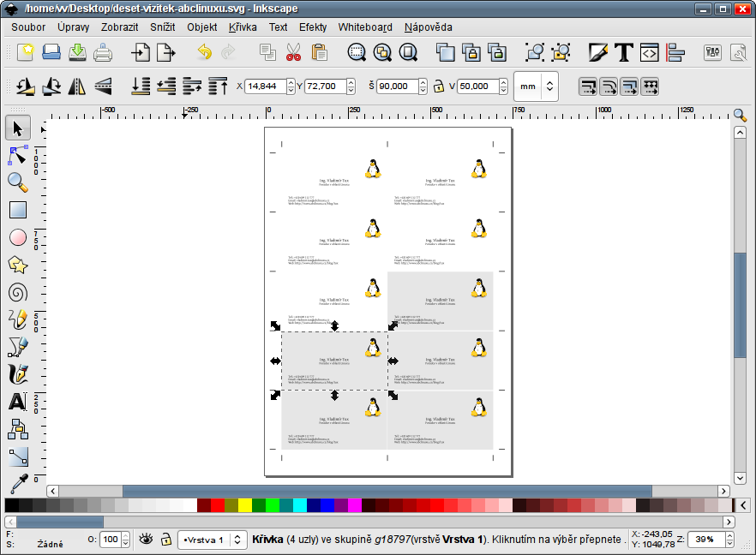Expand color palette menu arrow
The height and width of the screenshot is (555, 756).
pos(743,505)
